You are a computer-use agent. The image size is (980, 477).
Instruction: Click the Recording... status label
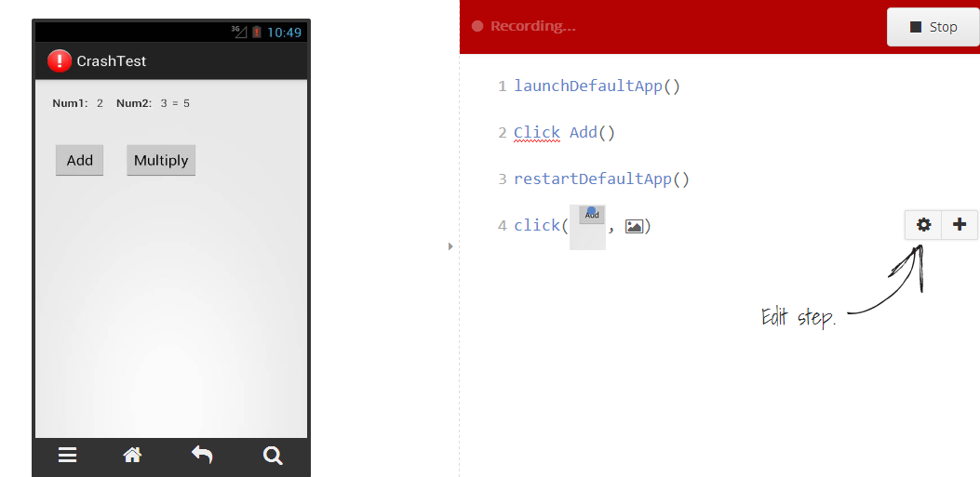pos(532,26)
